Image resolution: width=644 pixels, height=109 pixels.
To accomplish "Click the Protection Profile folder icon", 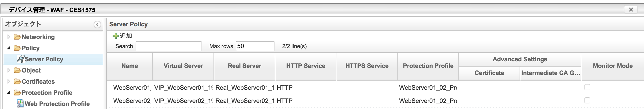I will 17,93.
